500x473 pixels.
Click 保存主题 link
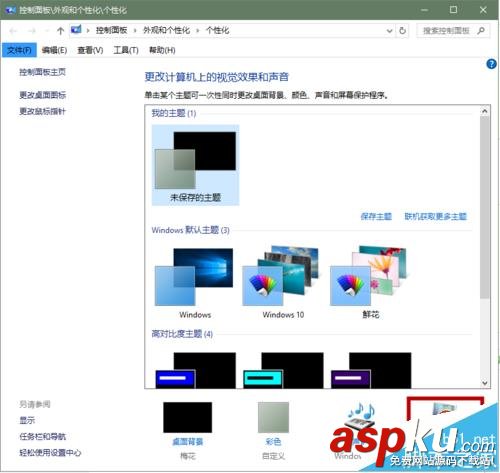pos(376,217)
